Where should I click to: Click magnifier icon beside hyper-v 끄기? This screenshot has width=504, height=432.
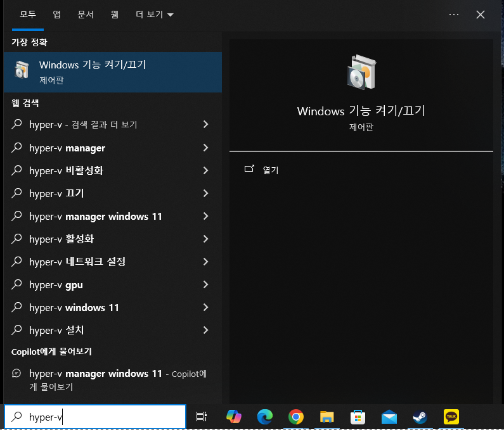16,193
